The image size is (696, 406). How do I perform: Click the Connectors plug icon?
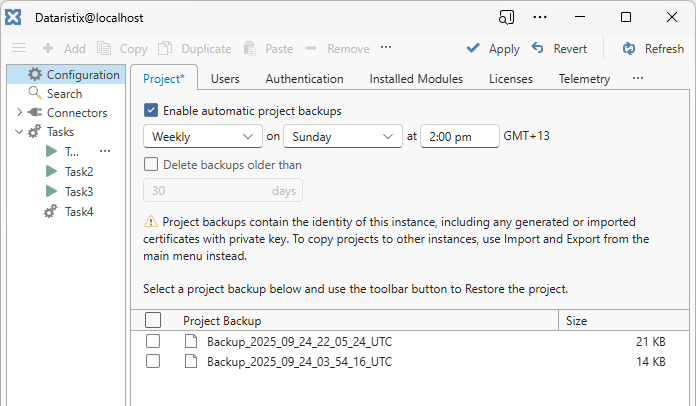click(35, 112)
